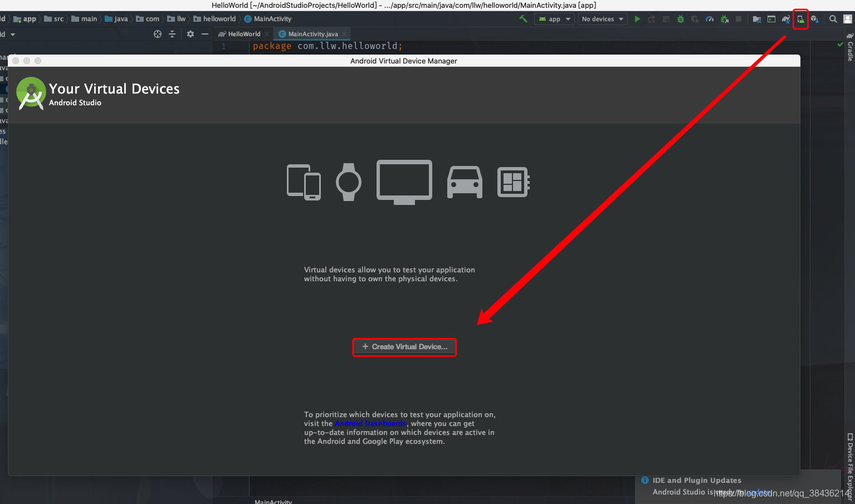This screenshot has height=504, width=855.
Task: Open the Android Dashboards link
Action: click(371, 424)
